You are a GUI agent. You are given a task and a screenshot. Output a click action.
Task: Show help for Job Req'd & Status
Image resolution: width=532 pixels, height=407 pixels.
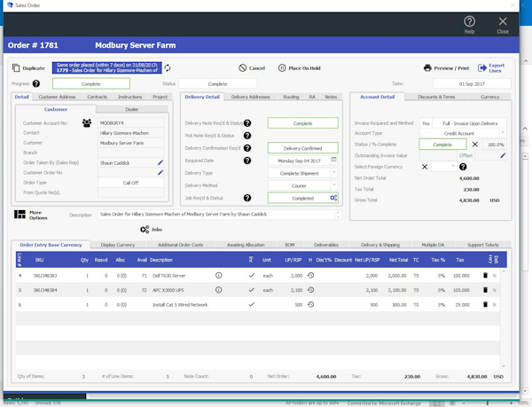(x=247, y=198)
